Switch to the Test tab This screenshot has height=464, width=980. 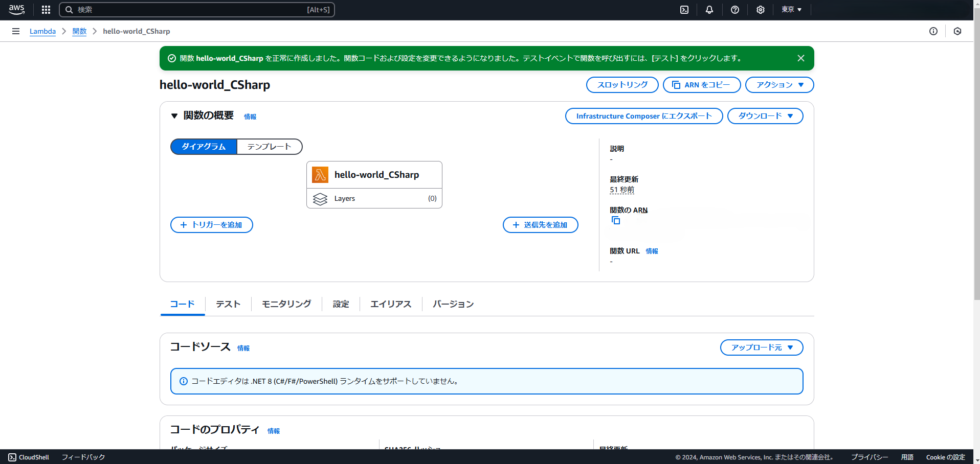[228, 304]
